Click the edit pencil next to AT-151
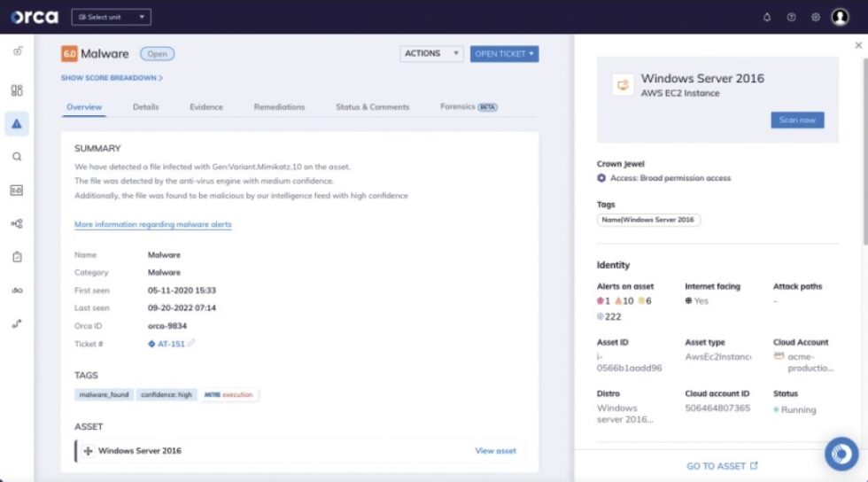This screenshot has width=868, height=482. pos(191,344)
